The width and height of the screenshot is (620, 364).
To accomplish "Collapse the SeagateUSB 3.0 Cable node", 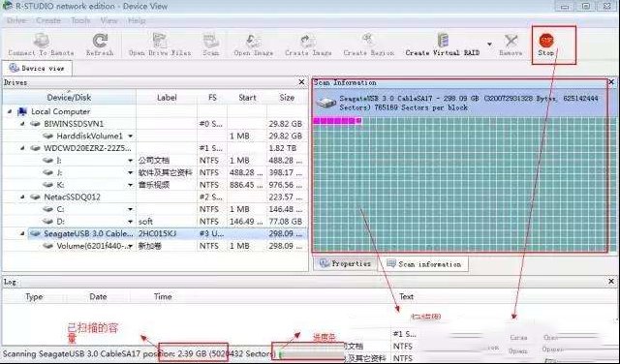I will point(22,233).
